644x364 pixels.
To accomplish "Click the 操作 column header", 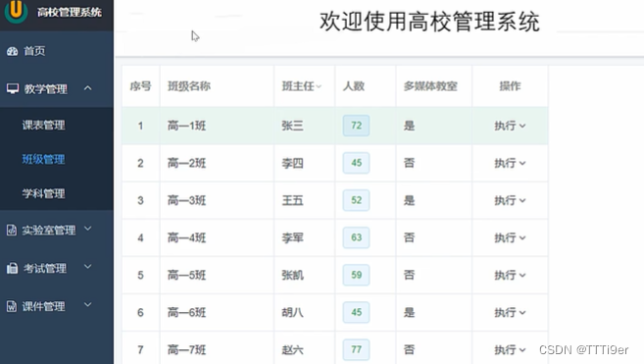I will tap(510, 86).
